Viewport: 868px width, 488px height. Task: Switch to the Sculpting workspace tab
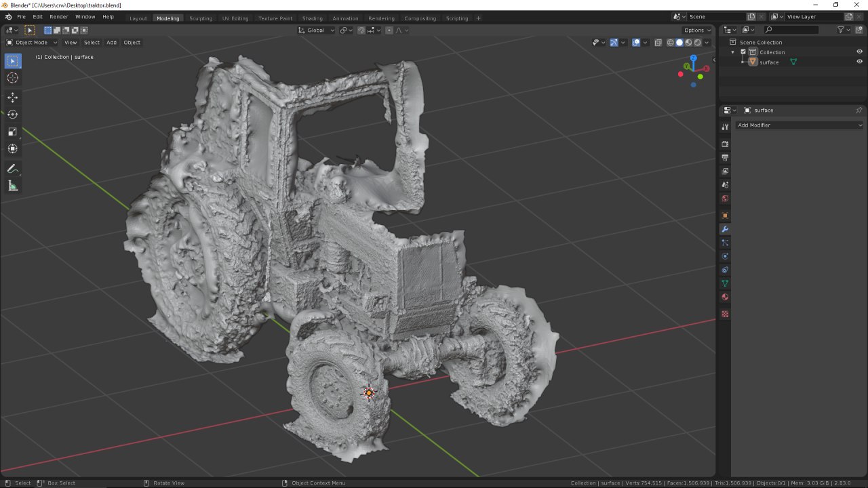(201, 18)
